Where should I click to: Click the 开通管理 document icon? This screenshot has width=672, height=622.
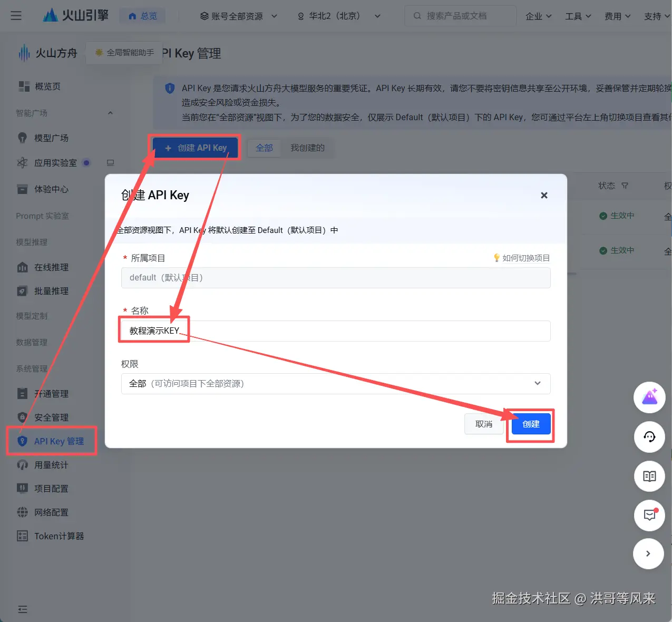(22, 394)
